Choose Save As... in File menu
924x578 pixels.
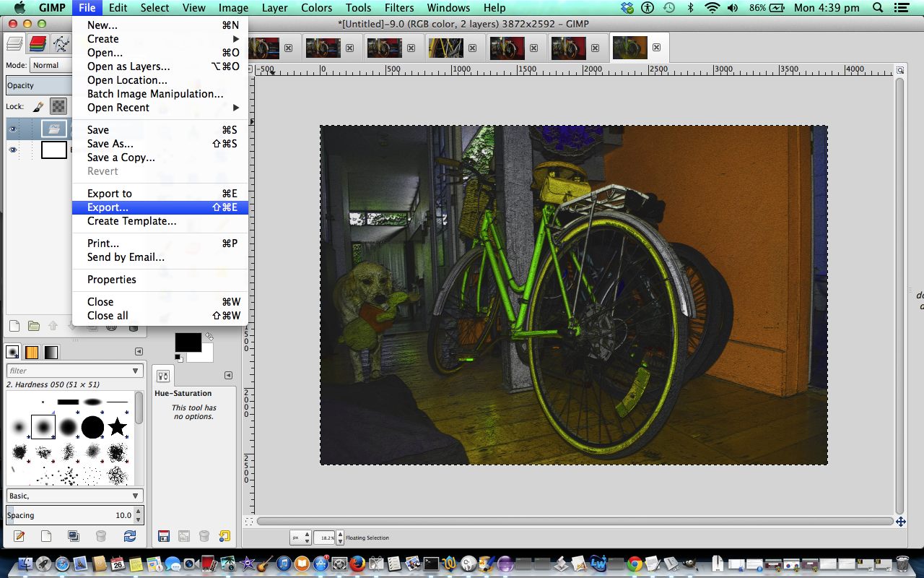[x=160, y=144]
